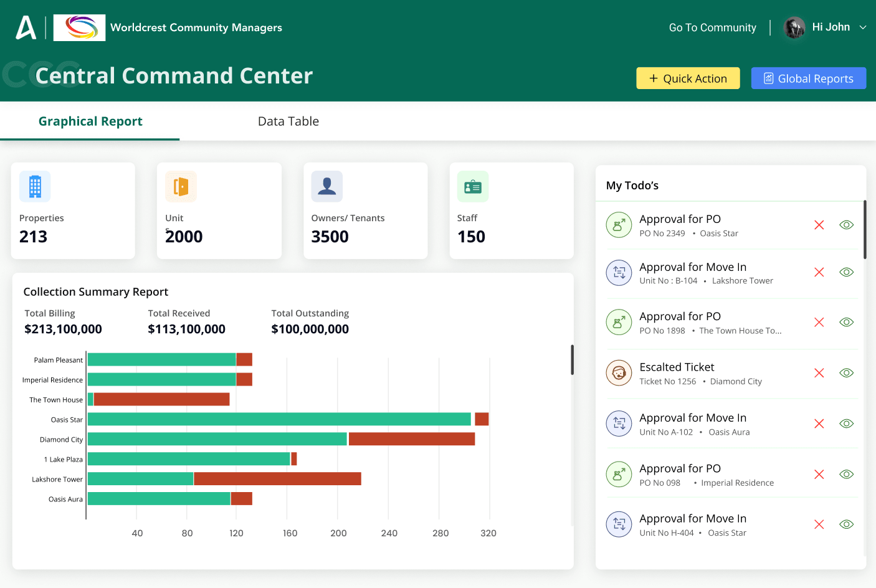
Task: Switch to the Graphical Report tab
Action: click(90, 121)
